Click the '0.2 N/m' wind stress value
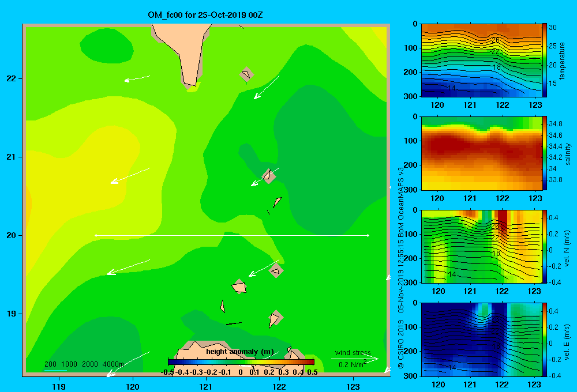This screenshot has width=577, height=392. pos(352,364)
